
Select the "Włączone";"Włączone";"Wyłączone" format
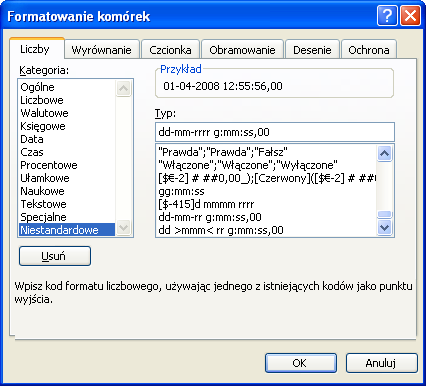click(x=267, y=165)
